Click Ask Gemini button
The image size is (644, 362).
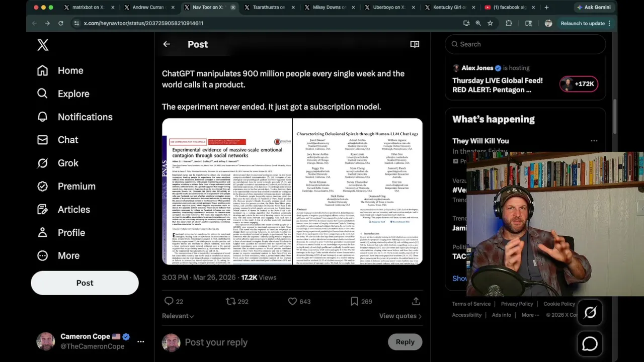point(594,8)
